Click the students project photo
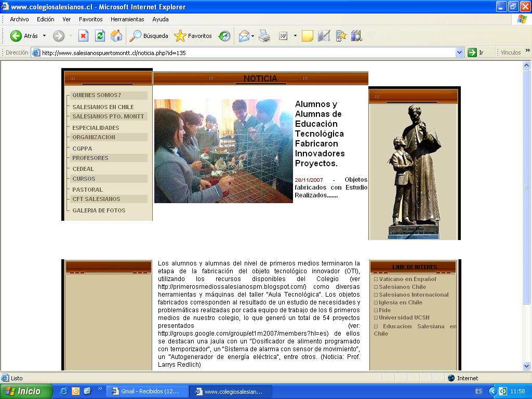This screenshot has height=399, width=532. tap(223, 151)
